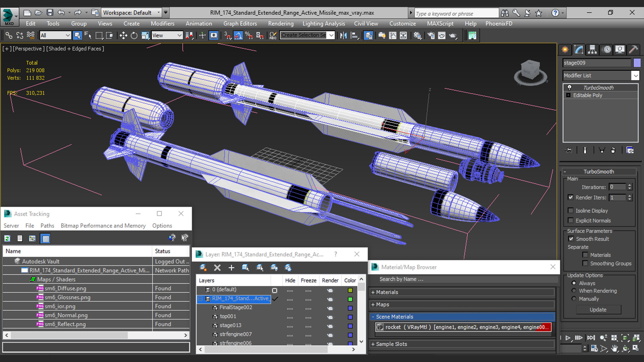Enable the Isoline Display checkbox

[571, 210]
